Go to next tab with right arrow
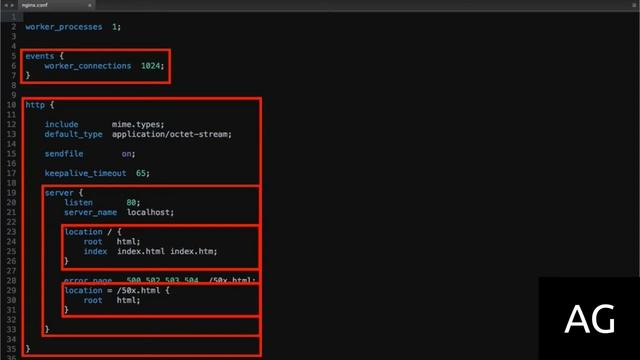 point(12,5)
